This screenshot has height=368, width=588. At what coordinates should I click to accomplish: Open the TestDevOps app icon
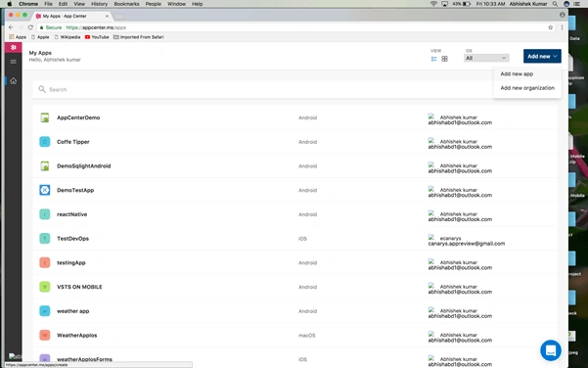tap(45, 239)
